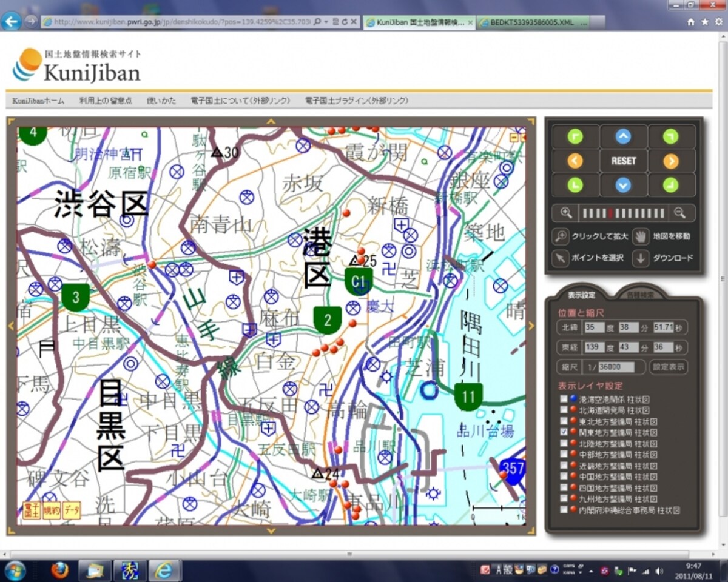
Task: Click the 電子国土 badge on the map
Action: coord(31,510)
